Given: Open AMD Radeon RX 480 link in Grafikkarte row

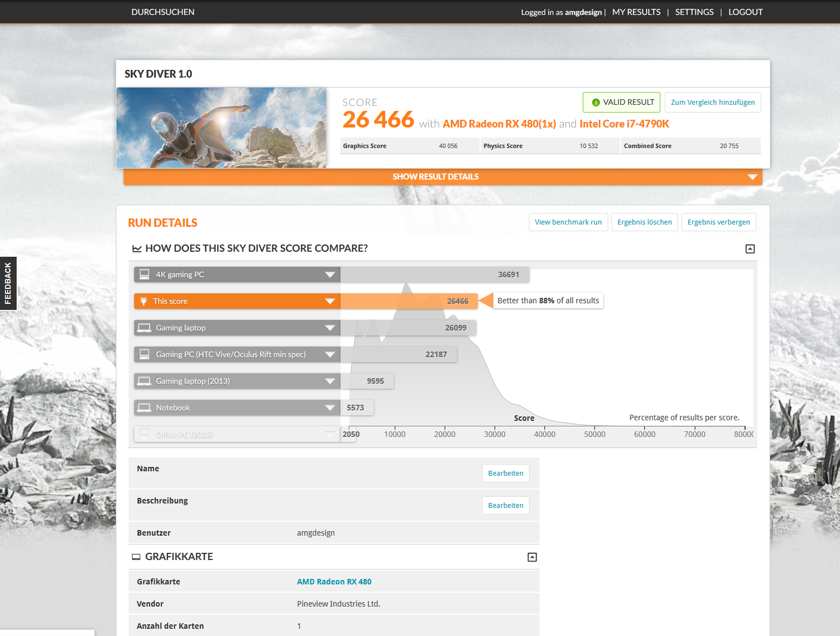Looking at the screenshot, I should pos(334,582).
